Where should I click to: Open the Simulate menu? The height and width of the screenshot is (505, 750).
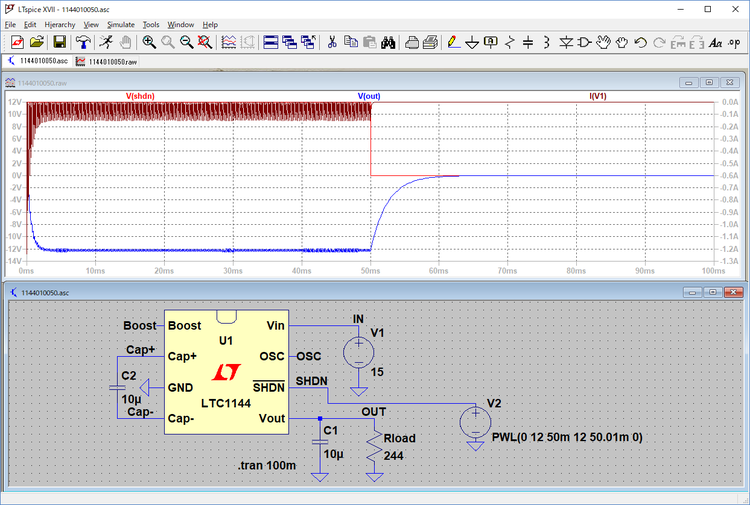pyautogui.click(x=121, y=24)
